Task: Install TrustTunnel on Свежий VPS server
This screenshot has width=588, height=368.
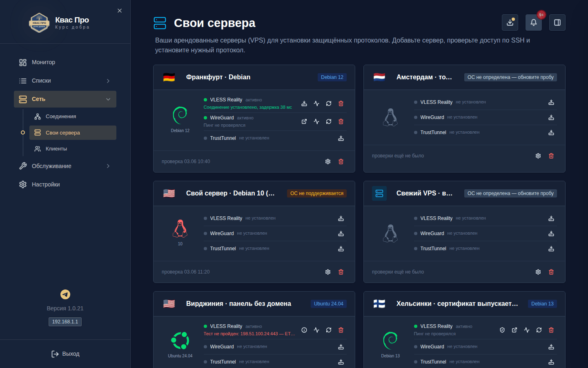Action: click(551, 249)
